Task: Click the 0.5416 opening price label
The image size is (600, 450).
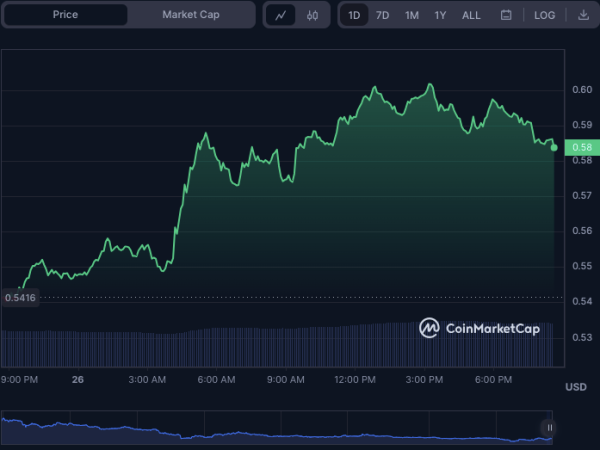Action: tap(22, 297)
